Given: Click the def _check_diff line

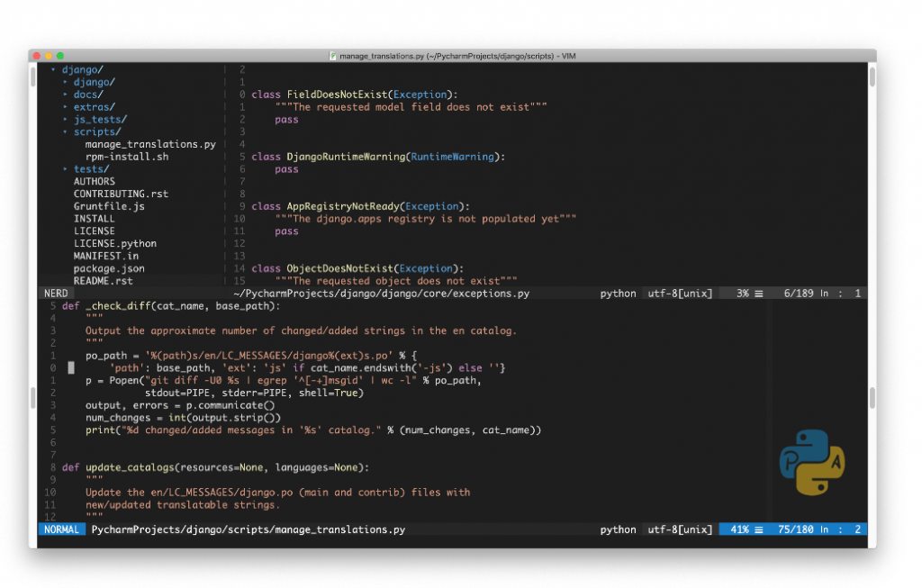Looking at the screenshot, I should tap(171, 306).
